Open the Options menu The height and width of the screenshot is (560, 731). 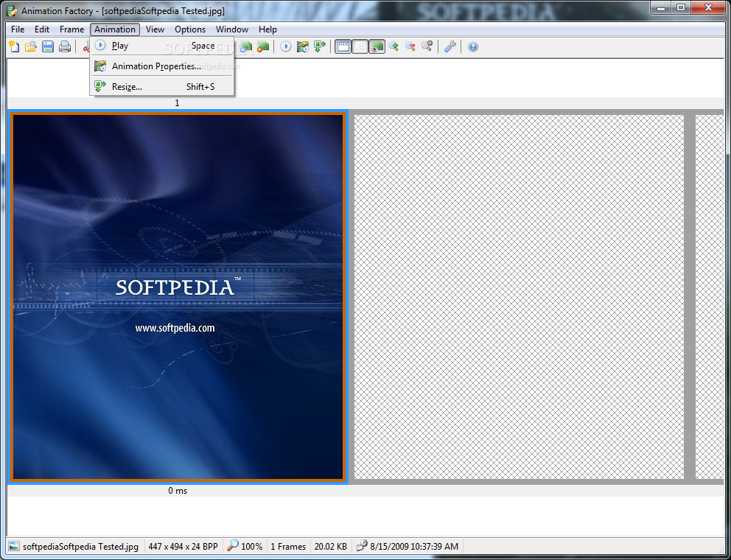coord(190,29)
